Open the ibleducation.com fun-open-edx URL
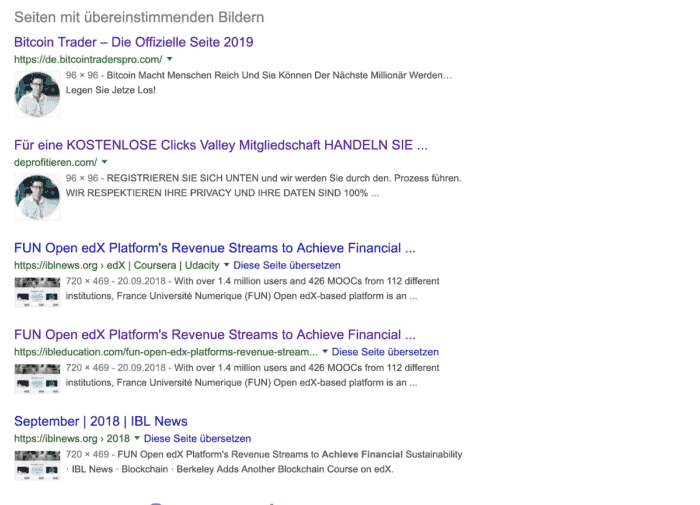700x505 pixels. coord(166,352)
